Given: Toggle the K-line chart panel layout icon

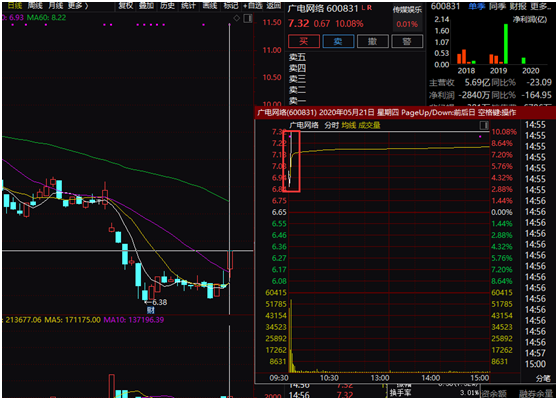Looking at the screenshot, I should click(248, 18).
